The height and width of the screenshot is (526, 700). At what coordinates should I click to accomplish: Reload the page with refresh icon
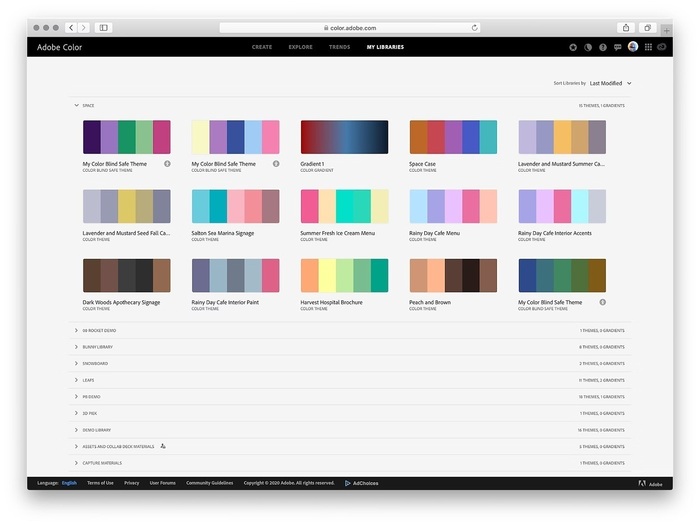coord(475,28)
